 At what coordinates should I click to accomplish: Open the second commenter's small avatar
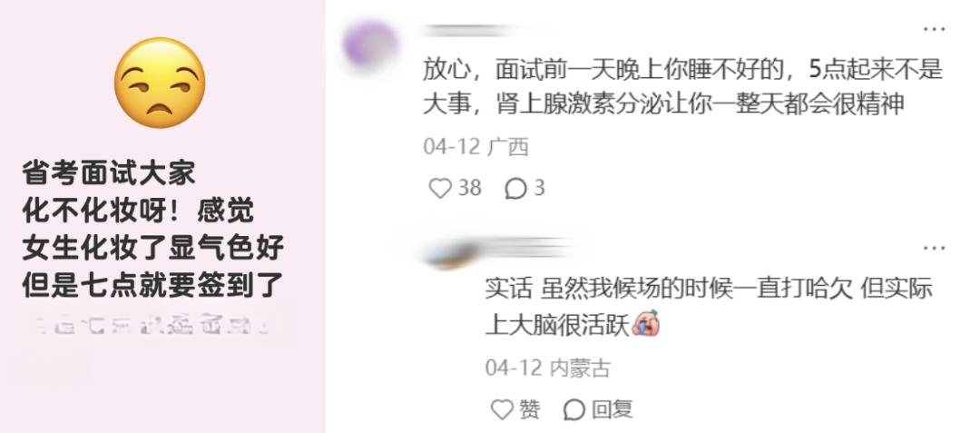click(x=447, y=255)
